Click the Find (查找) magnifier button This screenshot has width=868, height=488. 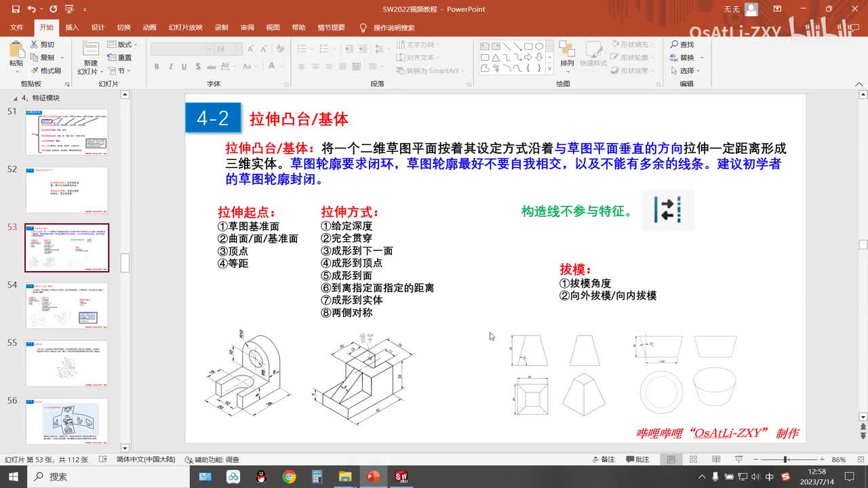click(682, 45)
